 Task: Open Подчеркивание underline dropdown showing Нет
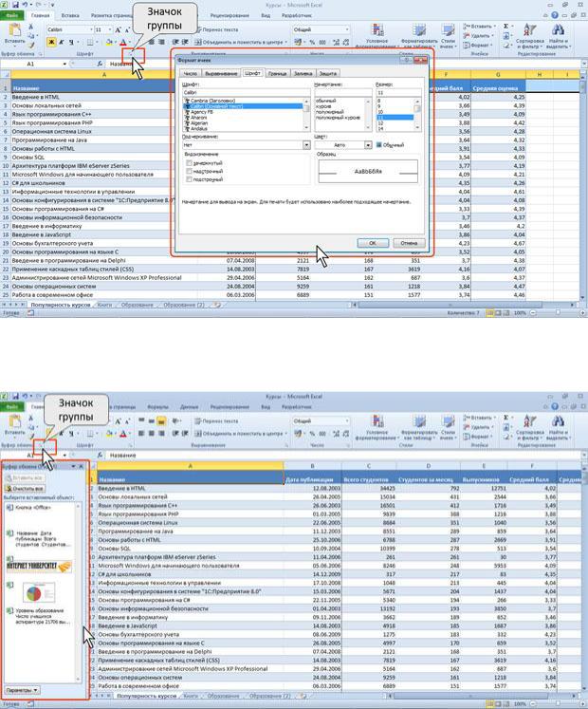[x=306, y=145]
